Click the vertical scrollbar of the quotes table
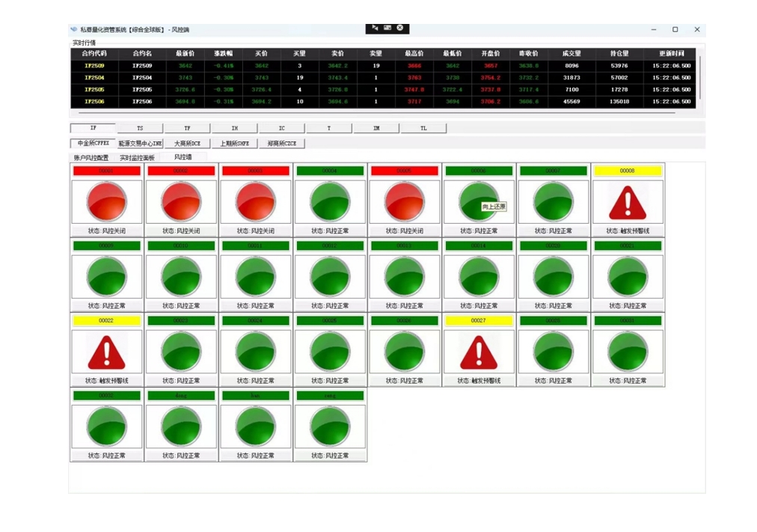This screenshot has height=532, width=757. tap(699, 78)
